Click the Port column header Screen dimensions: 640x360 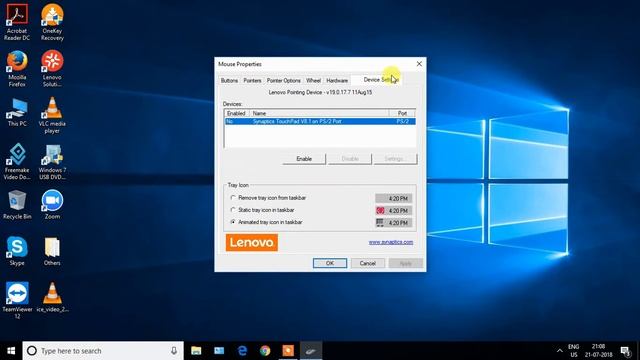click(402, 113)
